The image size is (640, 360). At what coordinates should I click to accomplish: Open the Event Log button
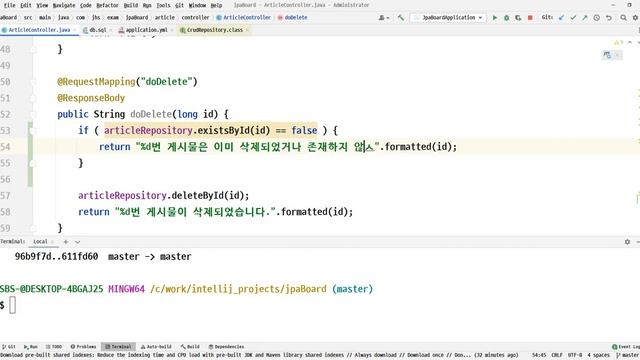[626, 347]
